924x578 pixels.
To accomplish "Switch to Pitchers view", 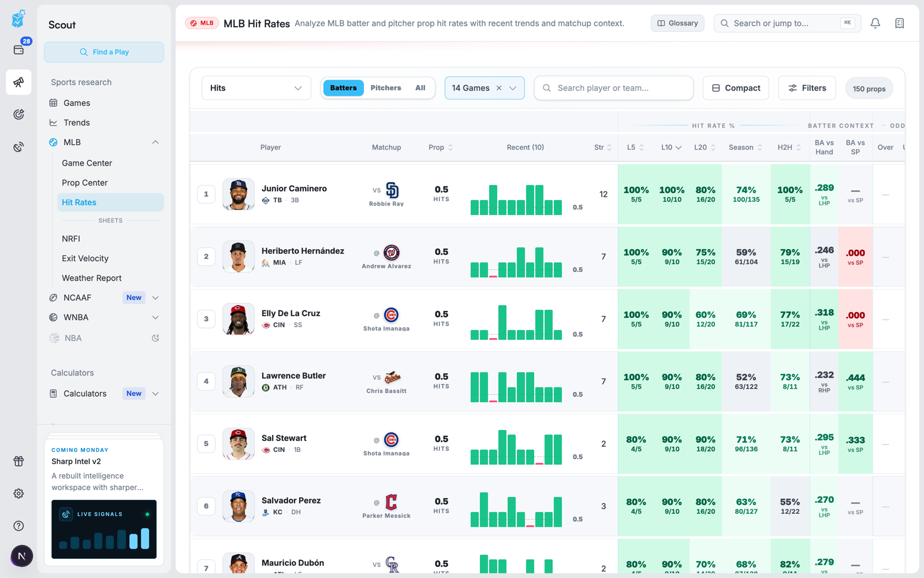I will [386, 88].
